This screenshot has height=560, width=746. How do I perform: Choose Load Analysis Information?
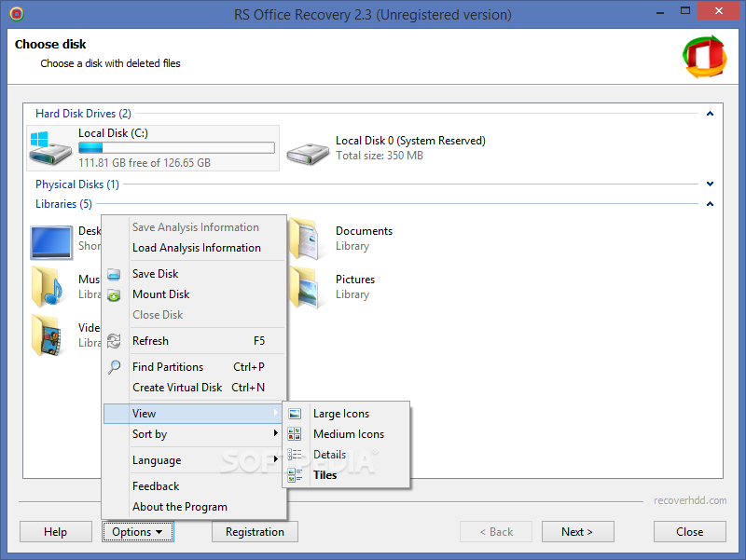tap(197, 248)
